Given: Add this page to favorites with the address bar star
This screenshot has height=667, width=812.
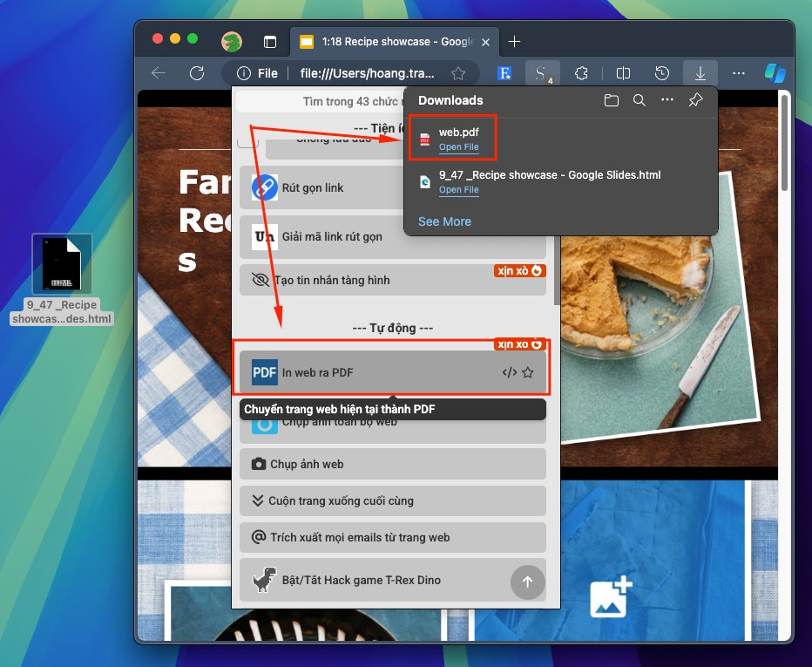Looking at the screenshot, I should 457,73.
